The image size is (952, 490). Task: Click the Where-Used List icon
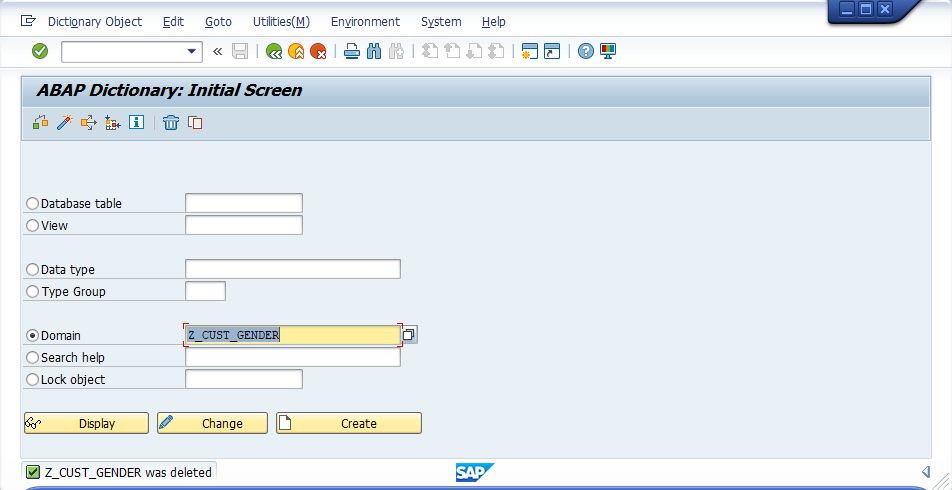click(89, 123)
